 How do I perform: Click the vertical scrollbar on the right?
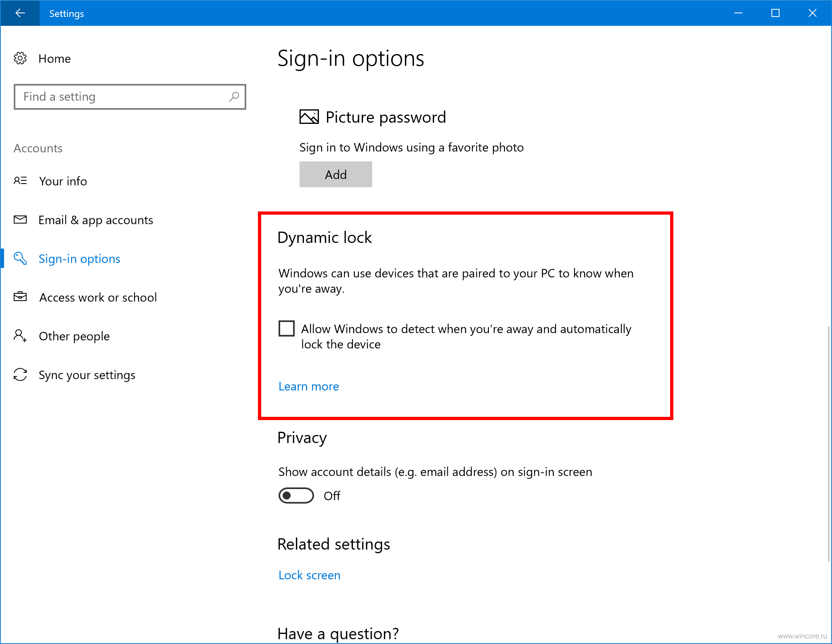tap(829, 444)
